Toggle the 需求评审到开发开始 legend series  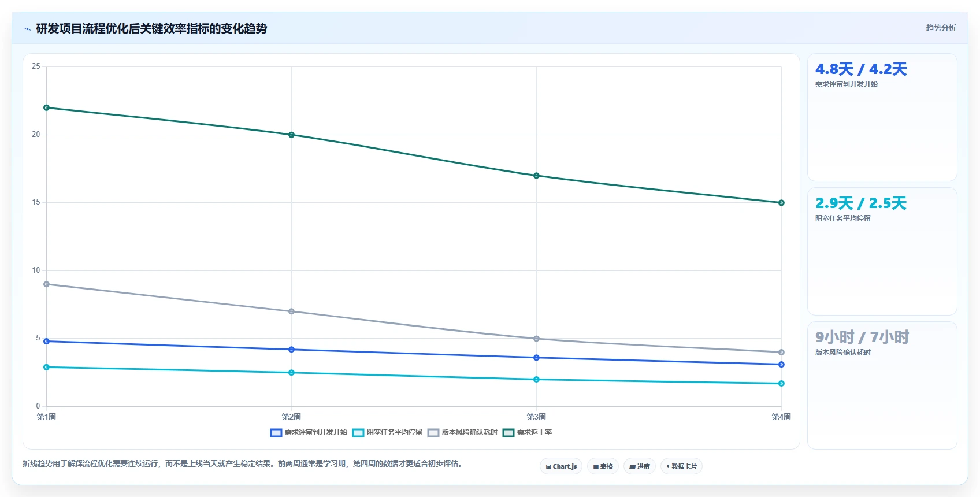(x=309, y=432)
